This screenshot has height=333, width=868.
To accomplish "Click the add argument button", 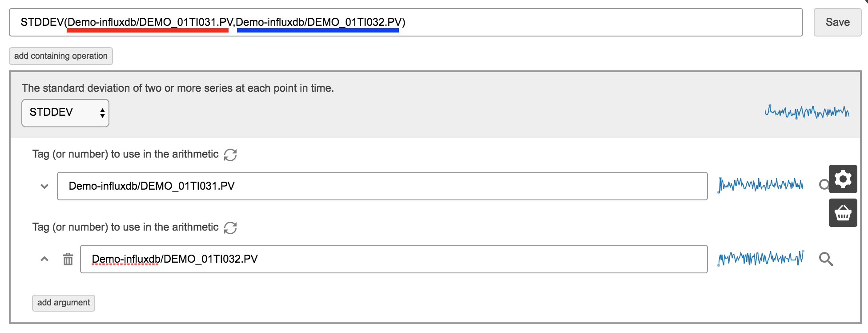I will click(x=64, y=303).
